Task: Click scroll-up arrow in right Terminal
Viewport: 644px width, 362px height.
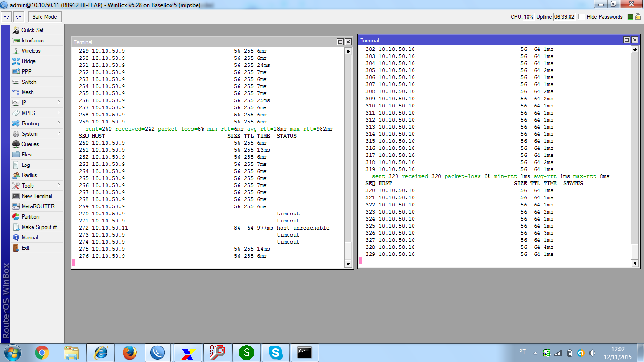Action: click(635, 49)
